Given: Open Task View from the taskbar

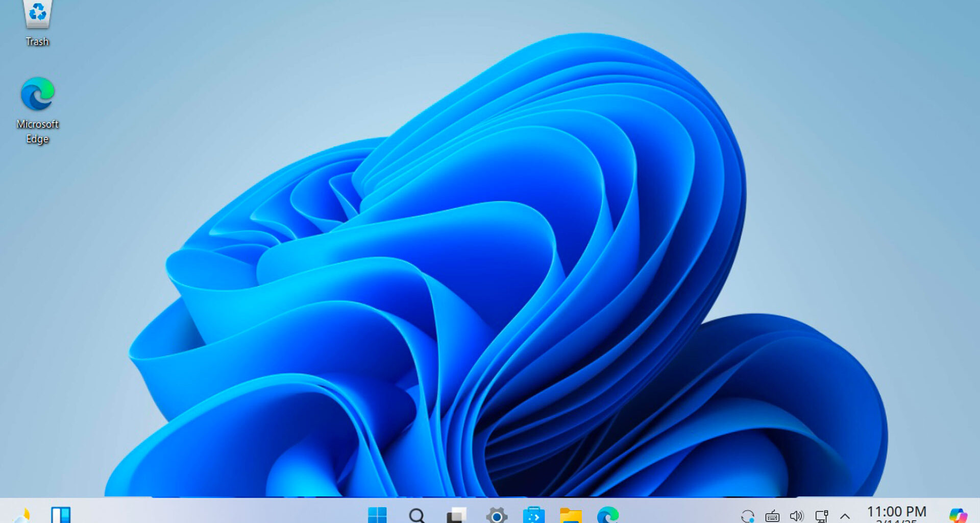Looking at the screenshot, I should pos(456,515).
